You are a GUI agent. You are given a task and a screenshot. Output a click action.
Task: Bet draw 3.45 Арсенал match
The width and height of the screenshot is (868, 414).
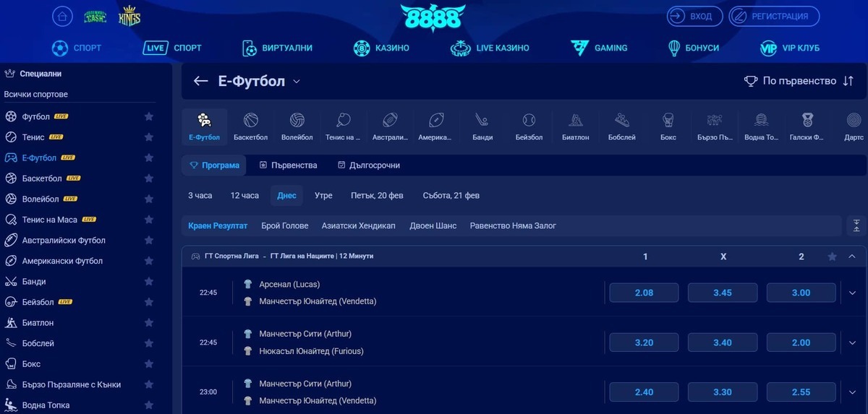(723, 293)
